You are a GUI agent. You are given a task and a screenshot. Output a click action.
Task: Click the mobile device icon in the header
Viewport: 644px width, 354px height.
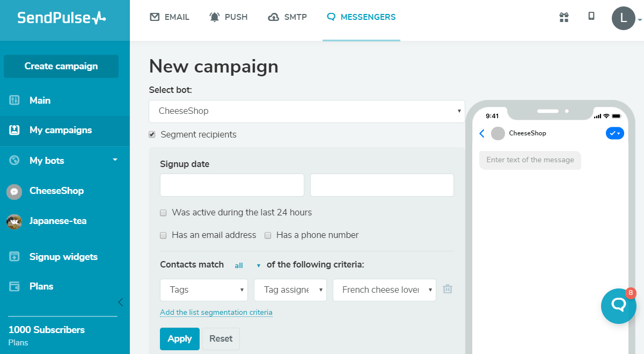click(591, 17)
